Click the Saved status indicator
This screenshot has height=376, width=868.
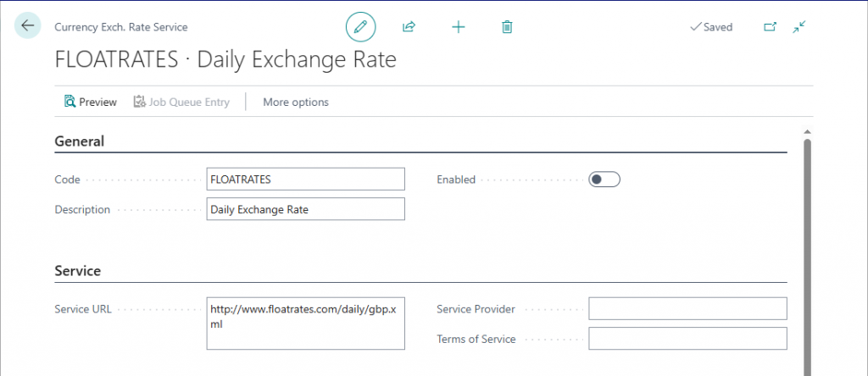click(x=710, y=27)
